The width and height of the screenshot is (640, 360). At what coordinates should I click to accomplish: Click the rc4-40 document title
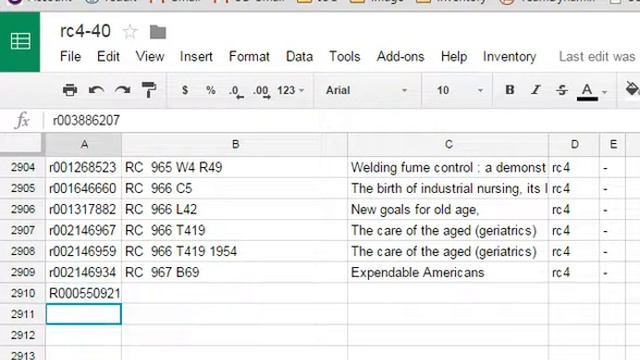[x=85, y=31]
